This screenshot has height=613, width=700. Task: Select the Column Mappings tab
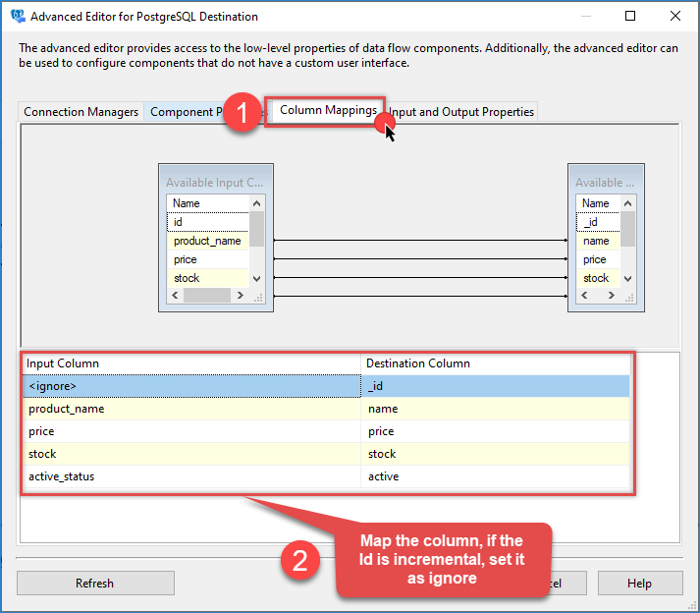point(327,111)
